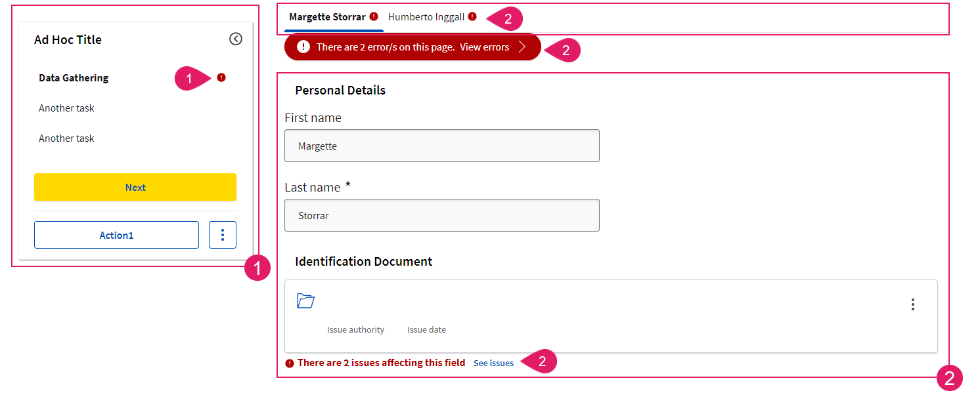Screen dimensions: 980x393
Task: Click the red issue icon below document card
Action: [290, 363]
